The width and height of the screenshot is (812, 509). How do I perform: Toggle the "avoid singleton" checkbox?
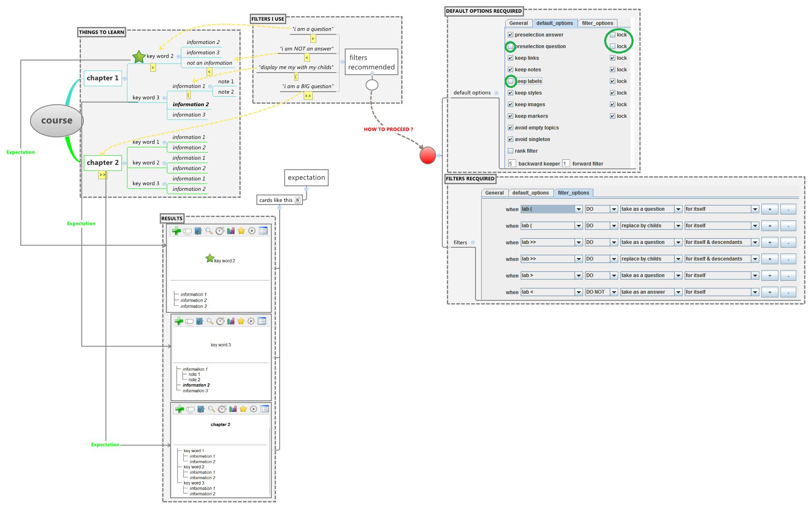click(510, 139)
